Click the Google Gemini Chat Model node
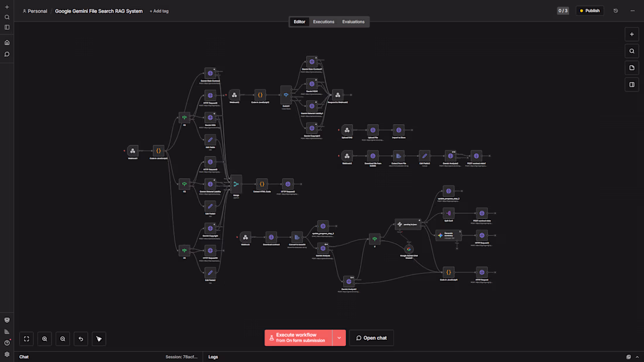Image resolution: width=644 pixels, height=362 pixels. point(409,249)
